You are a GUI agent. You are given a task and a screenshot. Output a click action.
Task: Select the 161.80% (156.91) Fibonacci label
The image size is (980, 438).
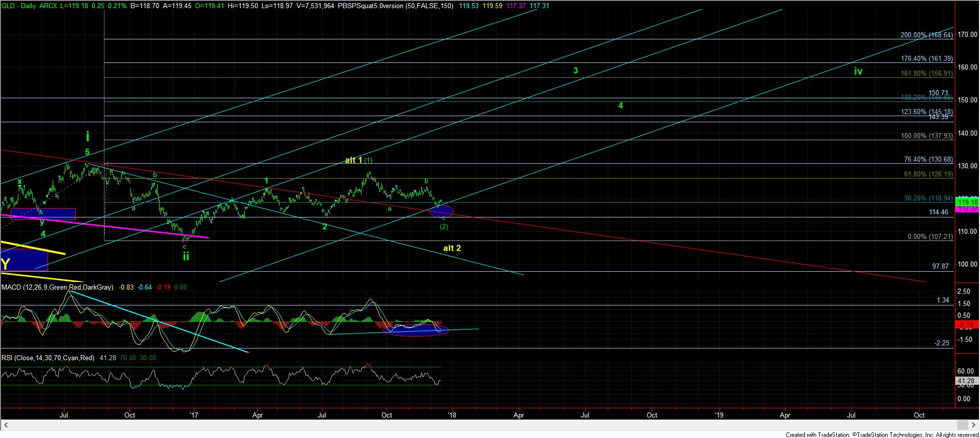click(926, 74)
